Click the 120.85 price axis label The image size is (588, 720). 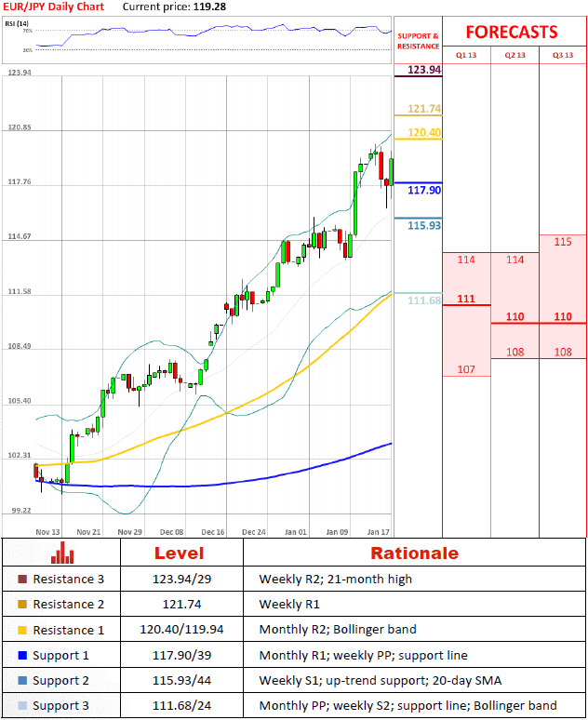click(20, 127)
